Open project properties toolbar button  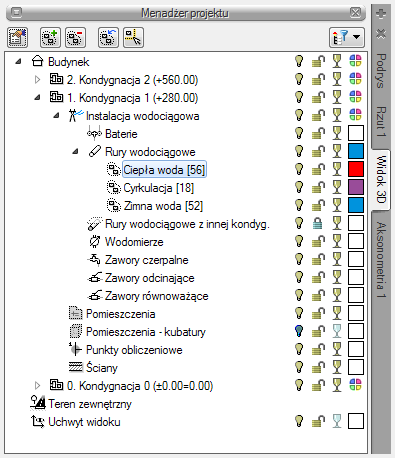point(17,37)
